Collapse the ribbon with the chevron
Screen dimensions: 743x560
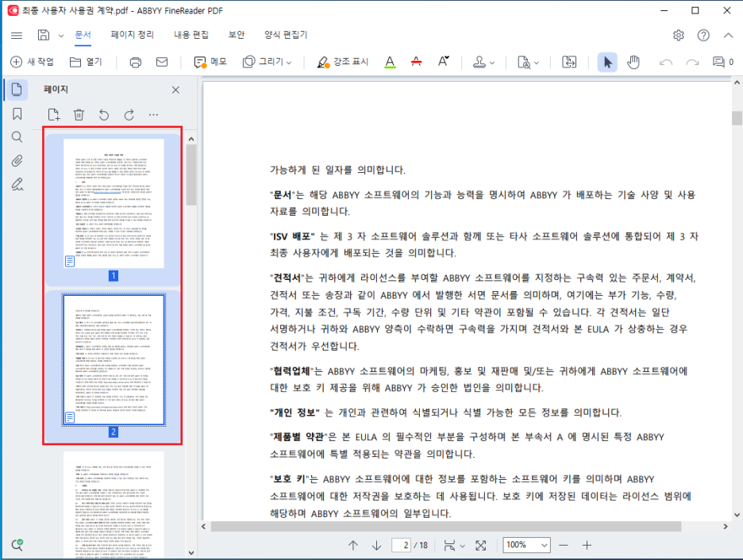pyautogui.click(x=728, y=35)
